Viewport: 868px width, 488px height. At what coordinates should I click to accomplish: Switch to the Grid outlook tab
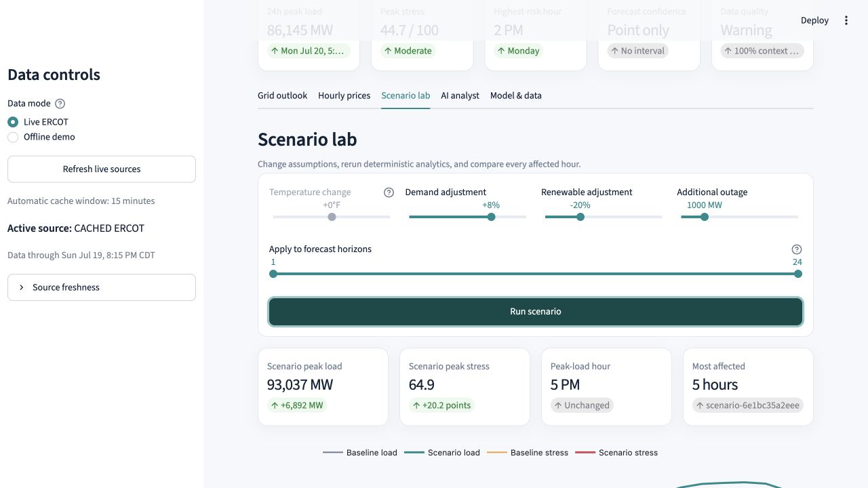coord(282,96)
